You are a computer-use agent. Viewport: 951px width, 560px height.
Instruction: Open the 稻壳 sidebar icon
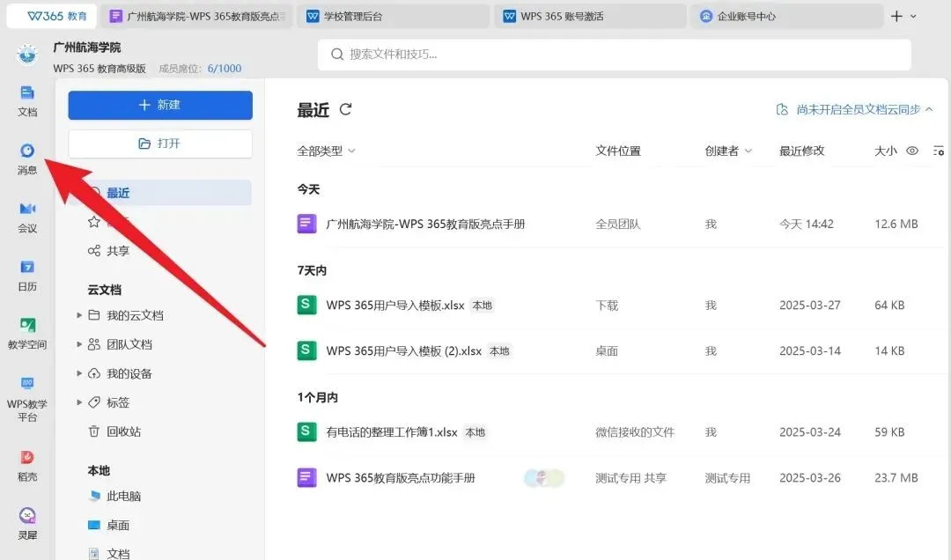(x=27, y=466)
